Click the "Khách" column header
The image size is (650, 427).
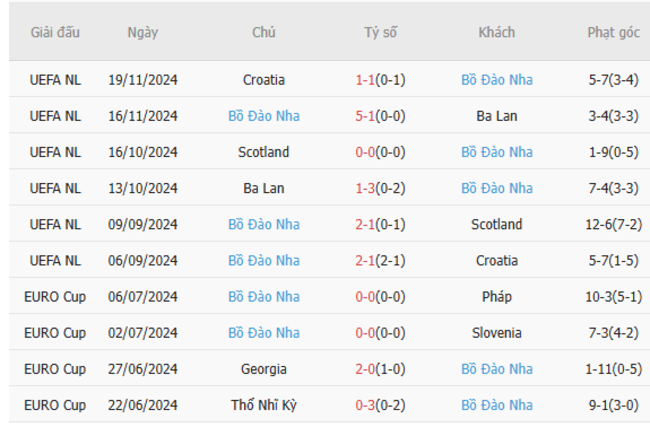coord(497,32)
